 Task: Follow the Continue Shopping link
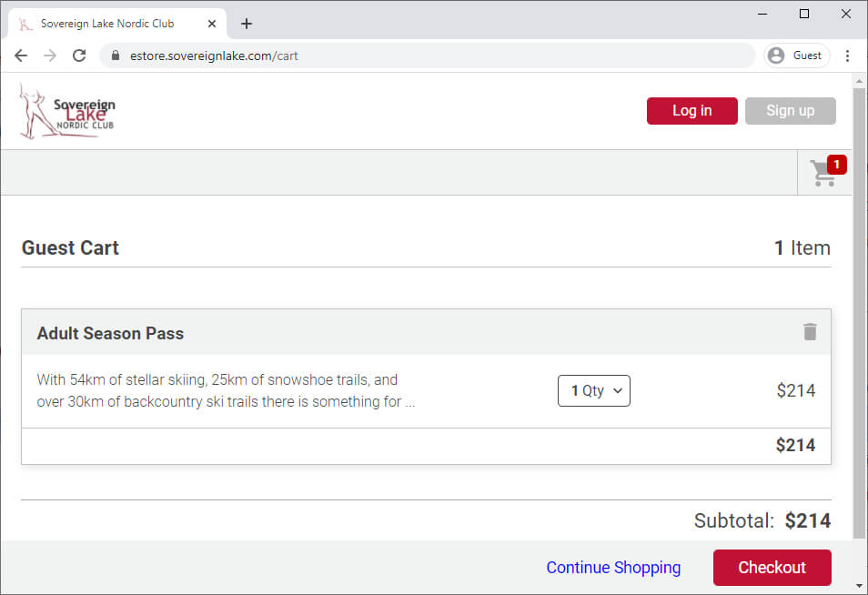point(613,568)
